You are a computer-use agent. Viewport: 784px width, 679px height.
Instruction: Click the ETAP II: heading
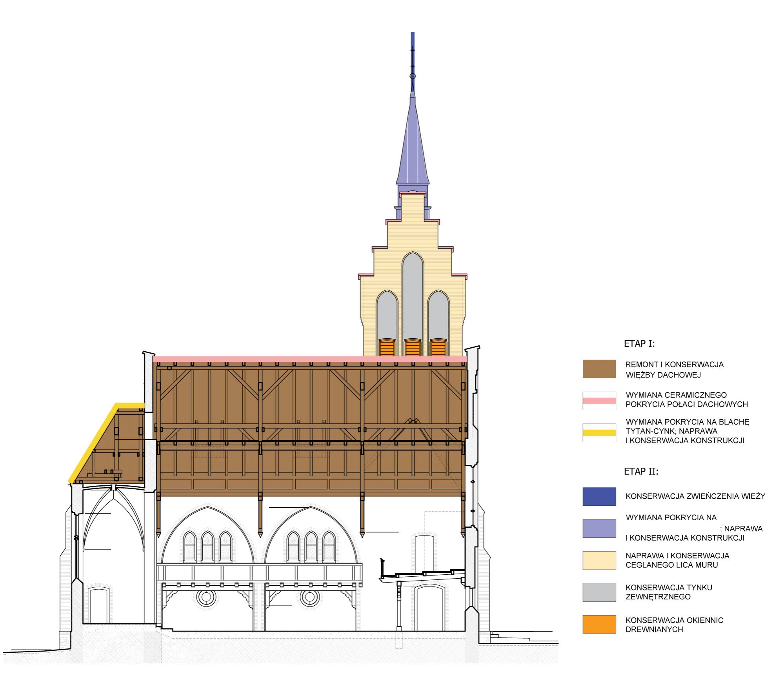pos(641,471)
